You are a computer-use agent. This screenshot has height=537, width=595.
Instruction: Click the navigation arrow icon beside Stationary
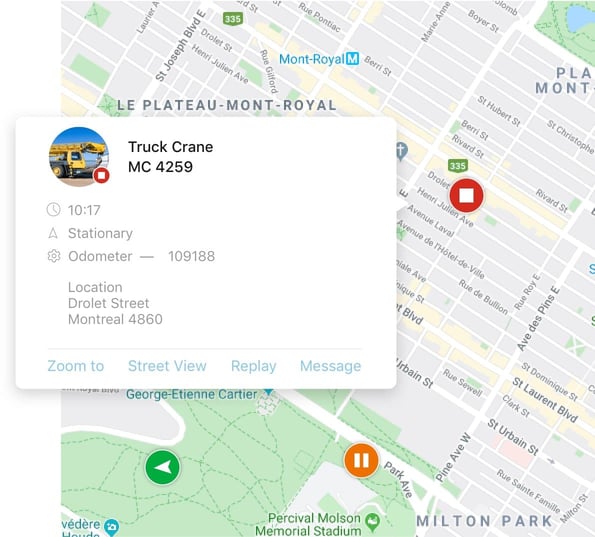point(53,233)
